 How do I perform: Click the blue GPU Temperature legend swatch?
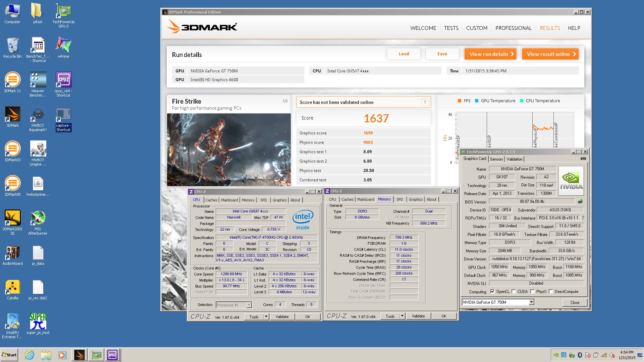pyautogui.click(x=477, y=101)
